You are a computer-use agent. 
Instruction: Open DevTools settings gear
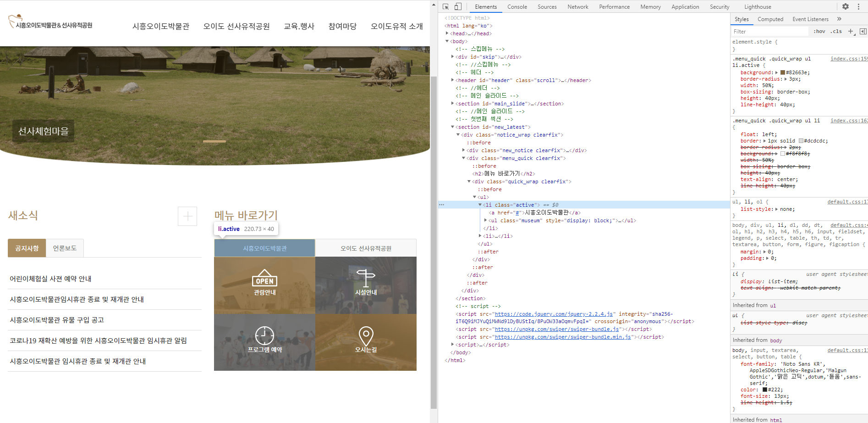coord(846,6)
